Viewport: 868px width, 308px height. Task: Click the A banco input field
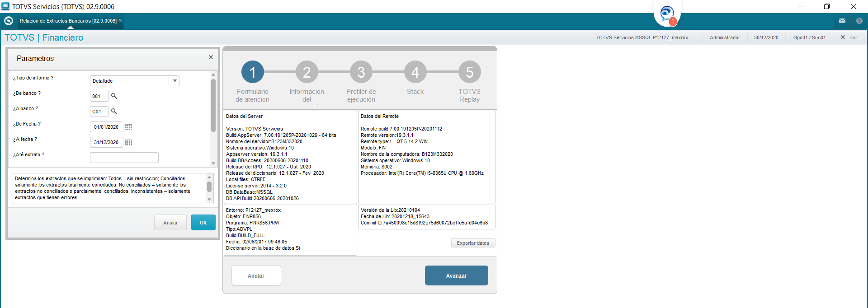(99, 112)
